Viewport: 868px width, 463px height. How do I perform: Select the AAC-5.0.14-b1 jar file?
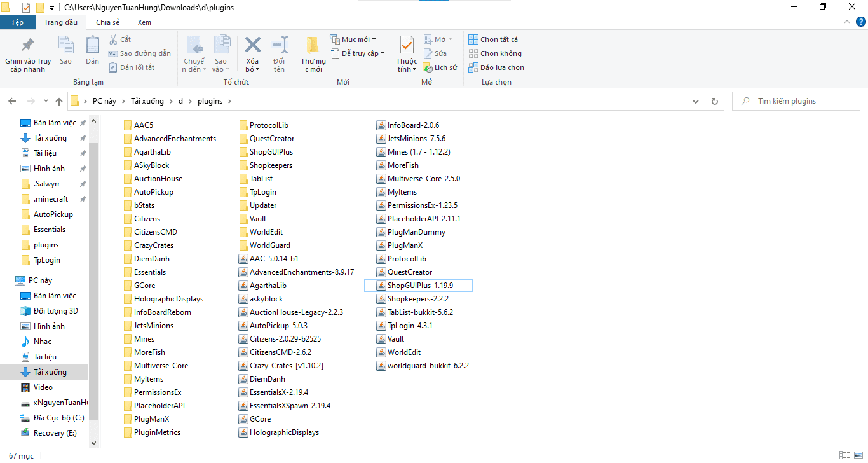pos(269,259)
